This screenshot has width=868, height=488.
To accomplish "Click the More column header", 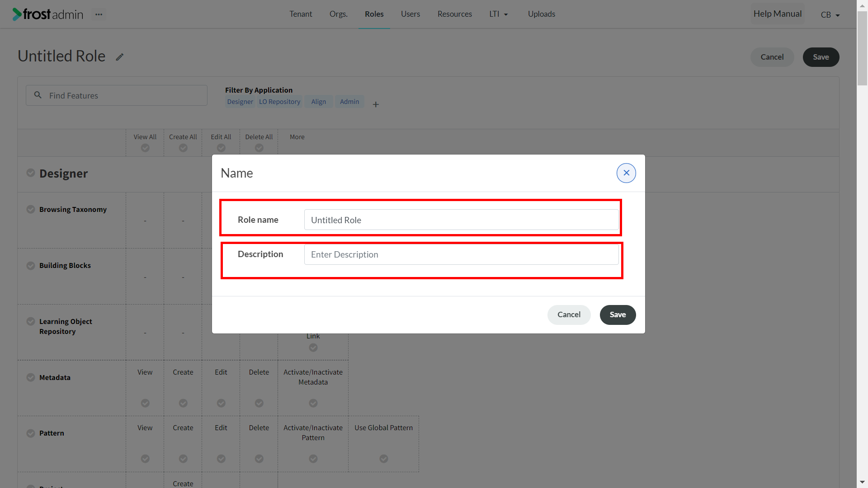I will click(x=297, y=137).
